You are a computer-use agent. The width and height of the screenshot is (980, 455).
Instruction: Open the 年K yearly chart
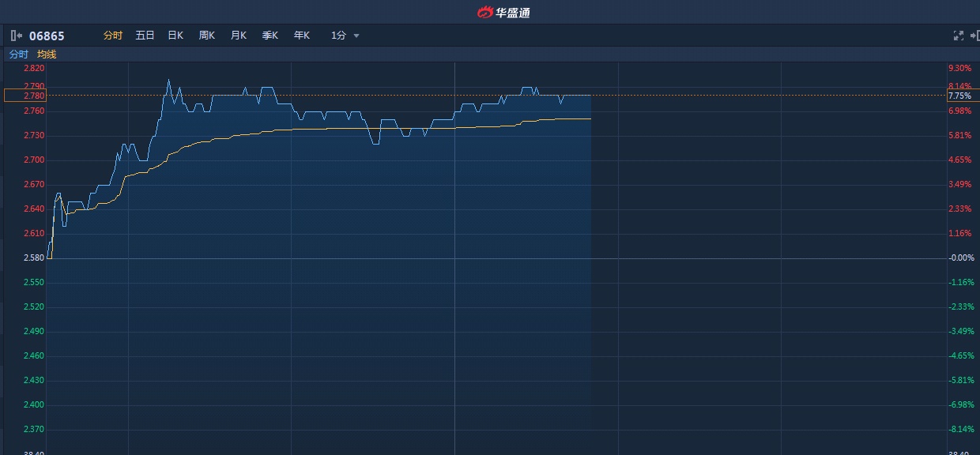pos(302,36)
